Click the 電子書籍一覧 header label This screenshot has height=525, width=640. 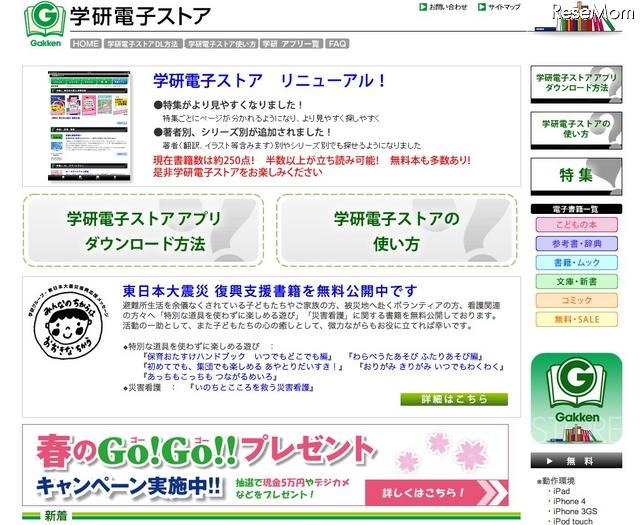pyautogui.click(x=576, y=209)
